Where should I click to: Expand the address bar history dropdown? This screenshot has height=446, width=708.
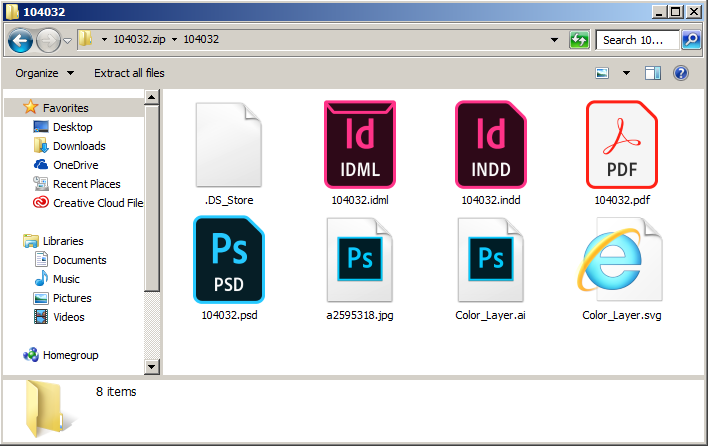554,40
